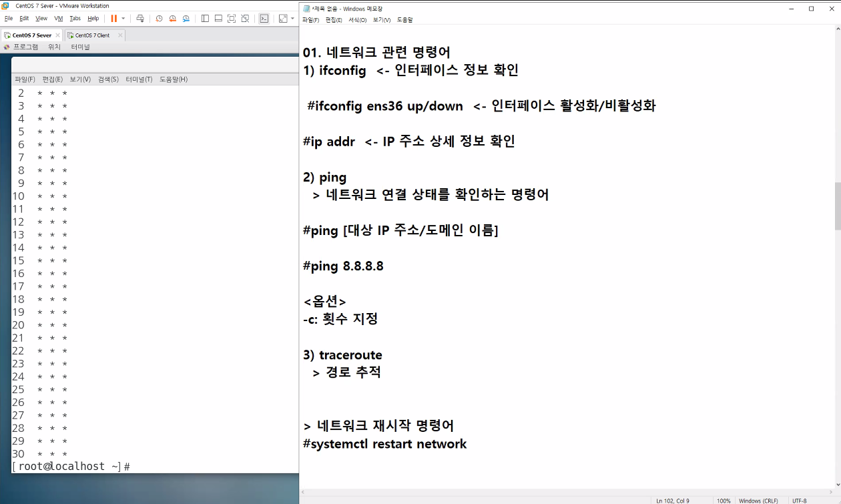Click the UTF-8 encoding status in Notepad

(799, 500)
